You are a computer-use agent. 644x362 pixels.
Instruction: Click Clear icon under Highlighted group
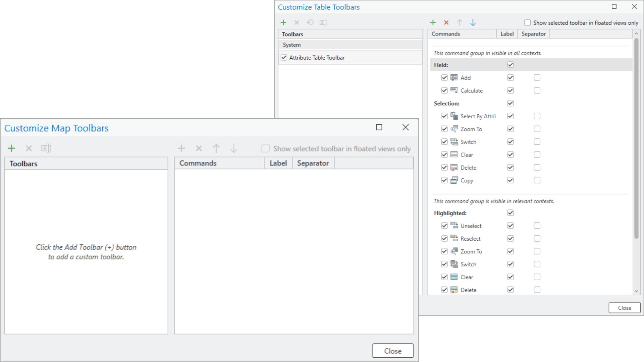(x=454, y=277)
